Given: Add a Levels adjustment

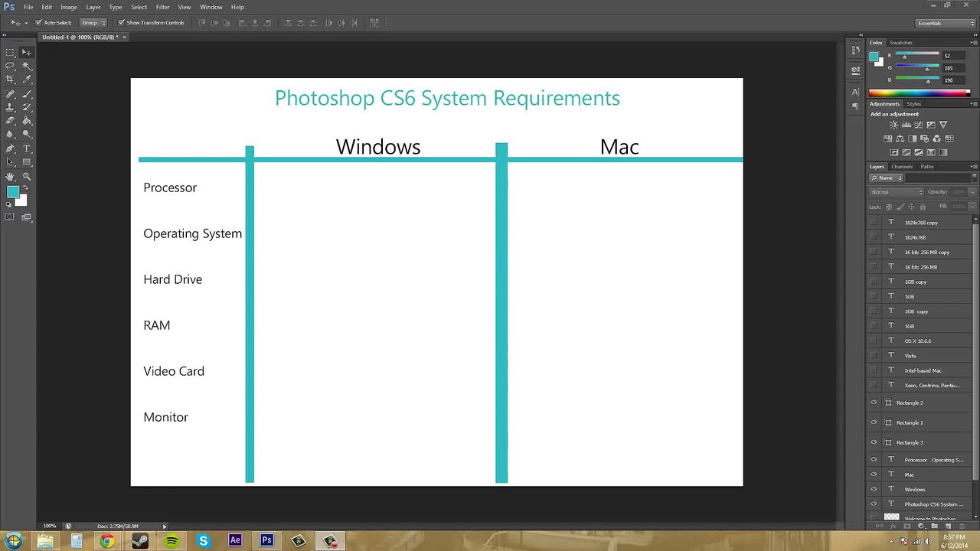Looking at the screenshot, I should (x=906, y=125).
